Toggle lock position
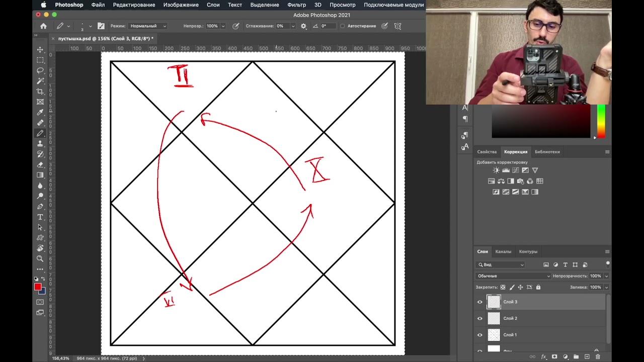 (520, 287)
